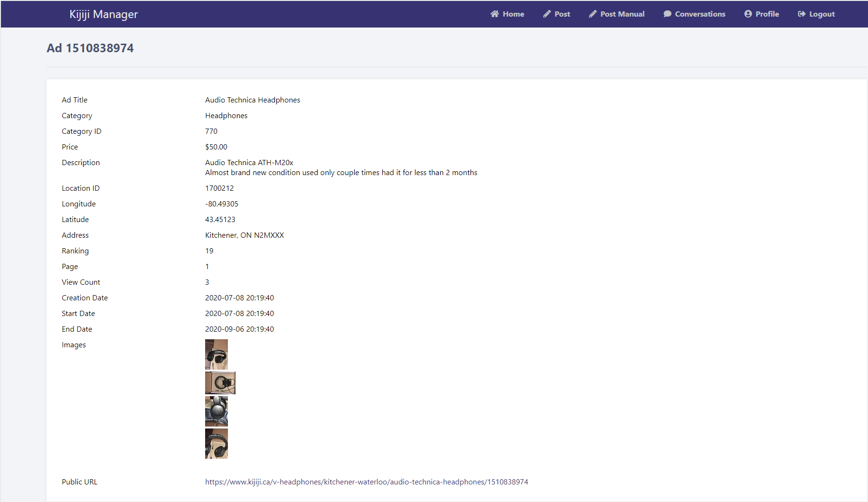Open the first headphones image thumbnail
Screen dimensions: 868x502
(x=216, y=354)
